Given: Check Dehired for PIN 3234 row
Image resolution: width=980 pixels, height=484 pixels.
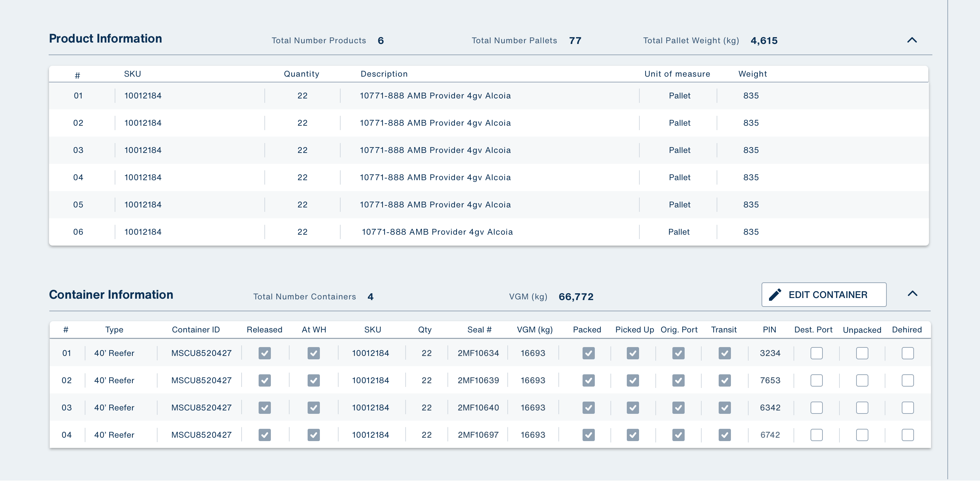Looking at the screenshot, I should tap(908, 353).
